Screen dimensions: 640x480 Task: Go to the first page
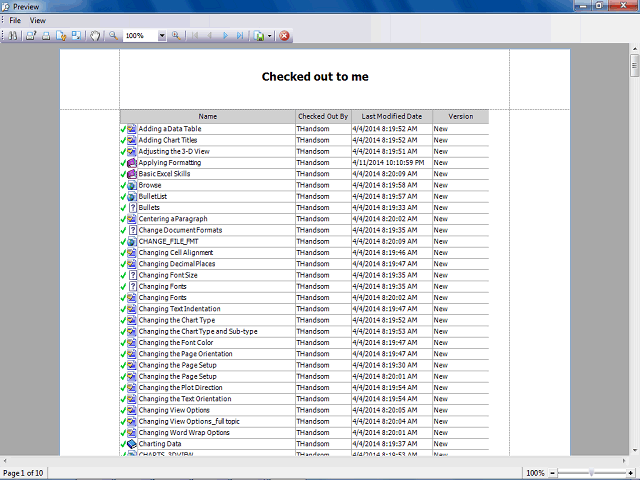195,36
